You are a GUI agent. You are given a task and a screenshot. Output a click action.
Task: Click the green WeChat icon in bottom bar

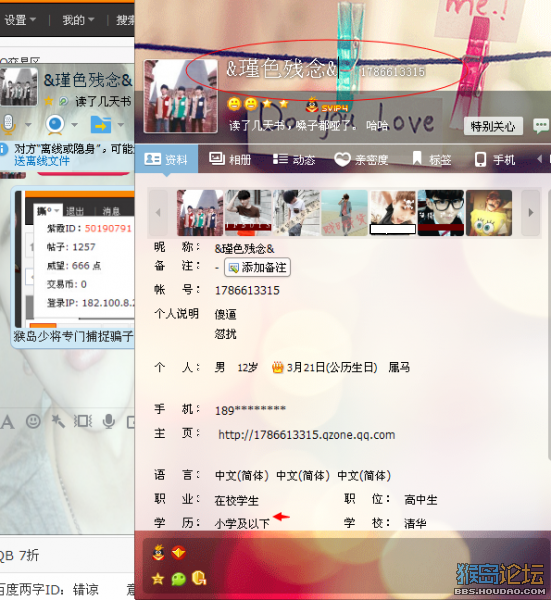click(178, 579)
